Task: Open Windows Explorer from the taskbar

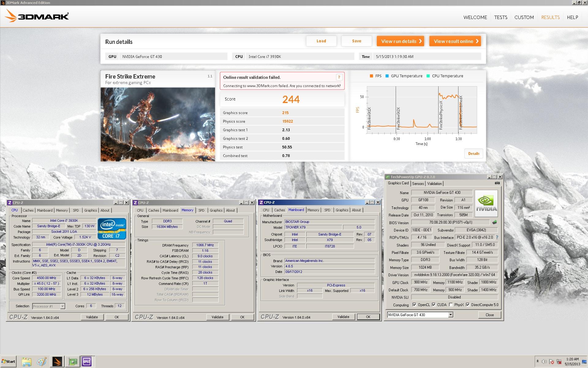Action: 27,362
